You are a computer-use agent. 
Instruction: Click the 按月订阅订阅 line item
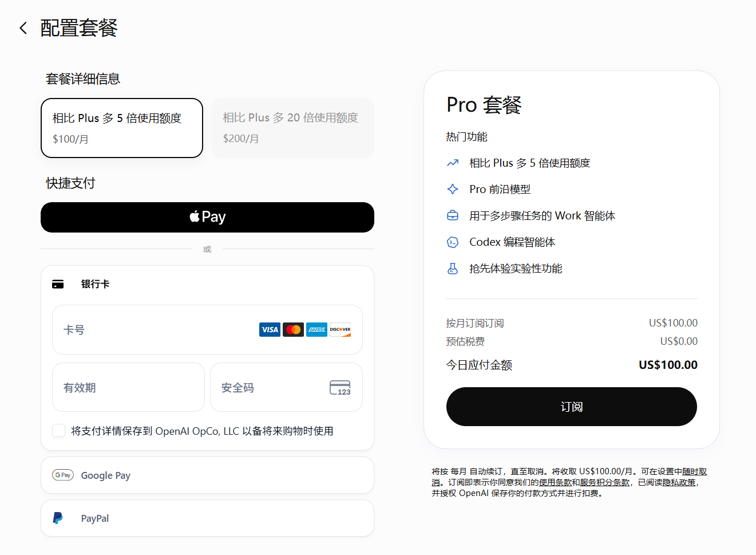coord(475,323)
